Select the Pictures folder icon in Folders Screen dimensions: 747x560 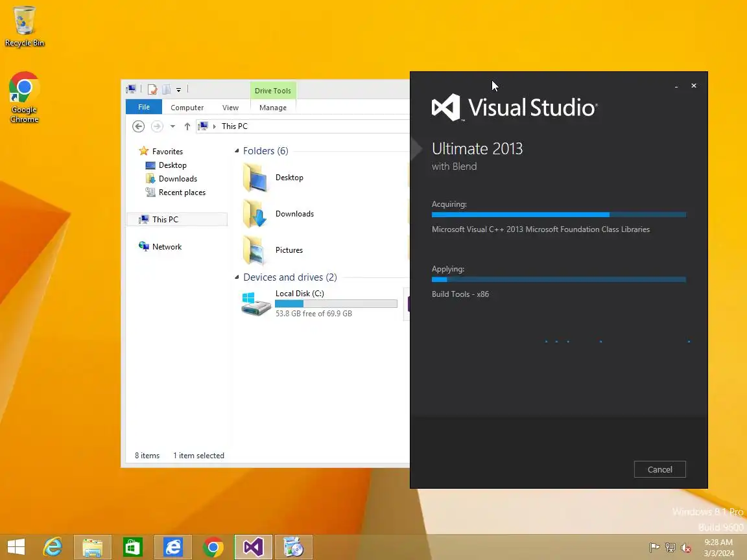[255, 250]
